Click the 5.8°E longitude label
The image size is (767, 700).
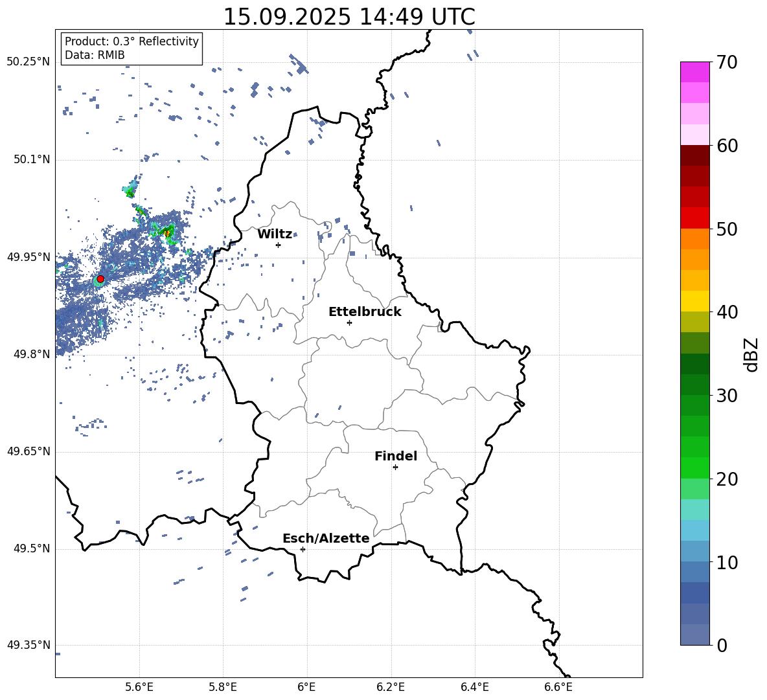223,687
